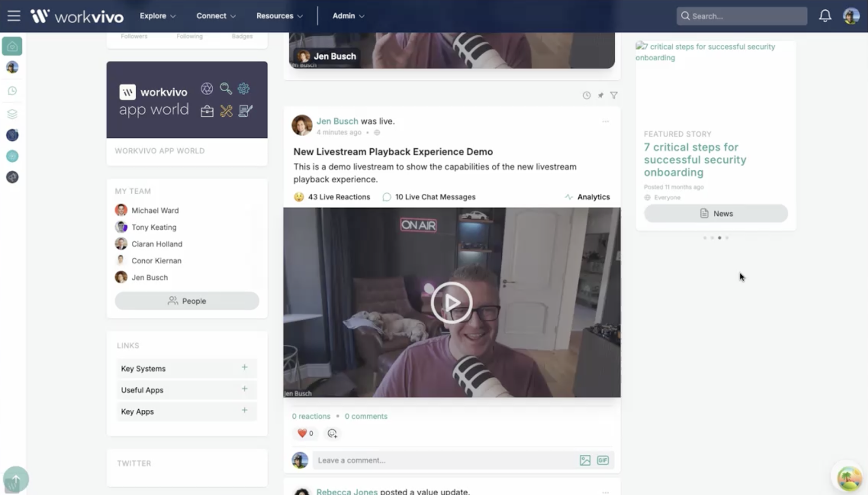Open the Admin menu

pos(348,16)
